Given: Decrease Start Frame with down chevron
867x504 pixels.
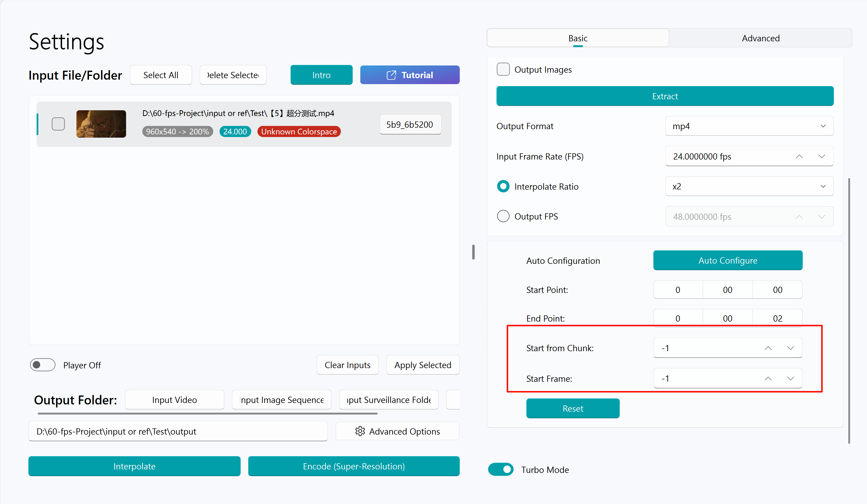Looking at the screenshot, I should [x=791, y=379].
